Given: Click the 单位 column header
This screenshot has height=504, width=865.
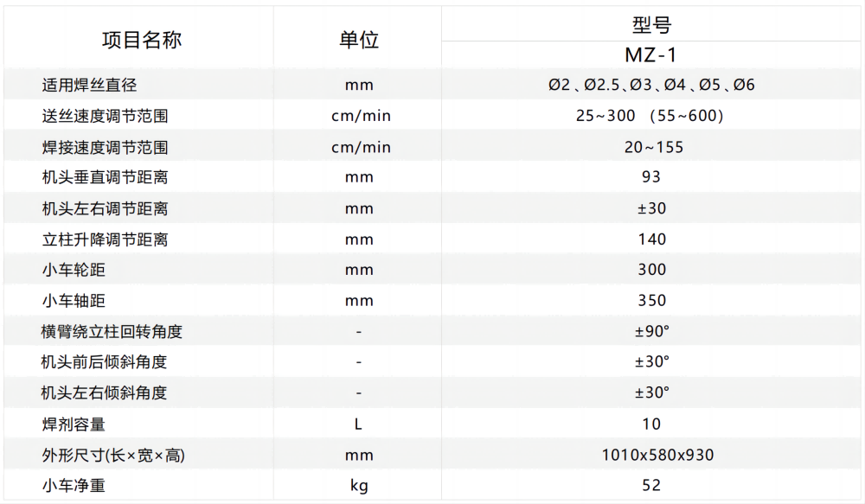Looking at the screenshot, I should pos(358,40).
